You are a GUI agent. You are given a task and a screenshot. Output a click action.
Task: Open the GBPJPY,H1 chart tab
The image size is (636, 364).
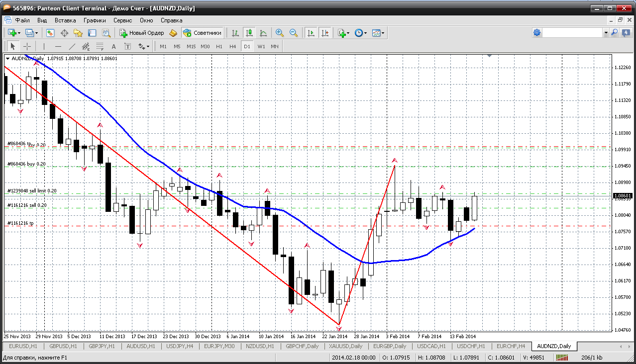click(103, 346)
